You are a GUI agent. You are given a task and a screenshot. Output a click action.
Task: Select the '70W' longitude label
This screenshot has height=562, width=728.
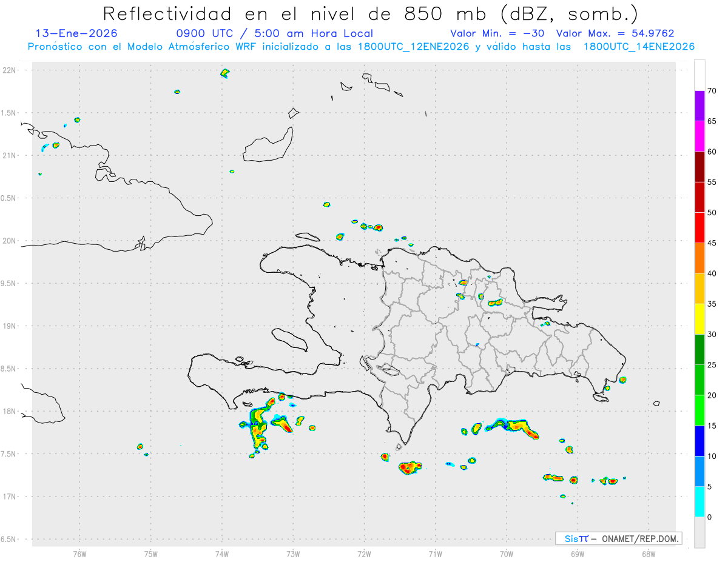point(507,554)
